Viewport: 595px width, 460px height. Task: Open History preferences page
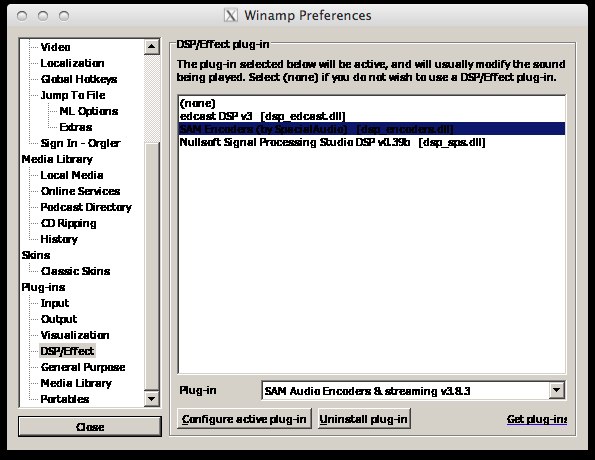coord(59,239)
